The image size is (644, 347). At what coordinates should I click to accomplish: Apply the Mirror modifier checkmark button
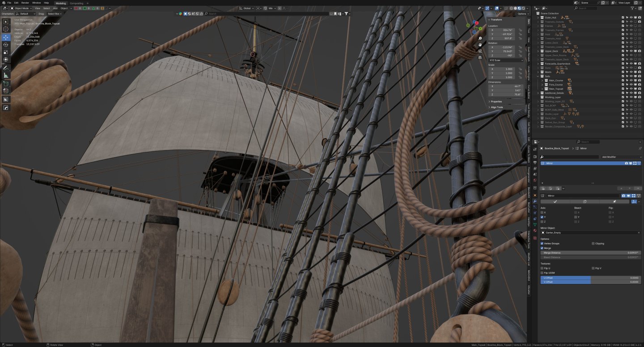tap(555, 201)
